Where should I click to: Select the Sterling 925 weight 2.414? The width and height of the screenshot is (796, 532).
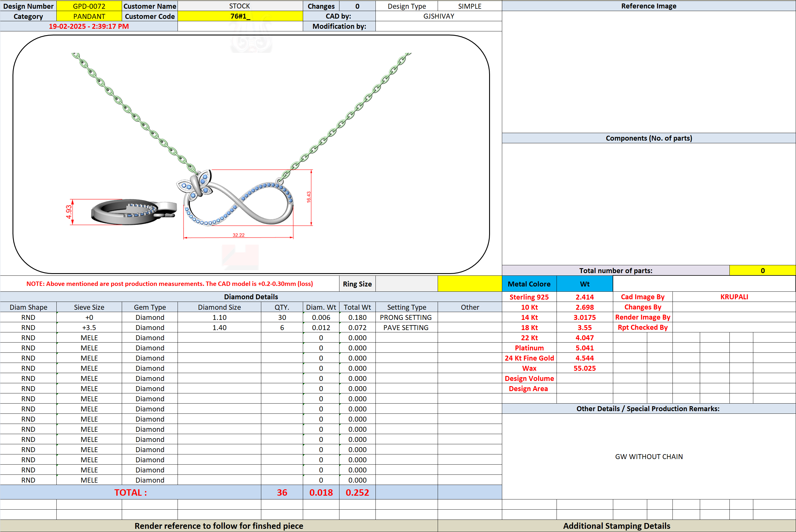point(585,297)
